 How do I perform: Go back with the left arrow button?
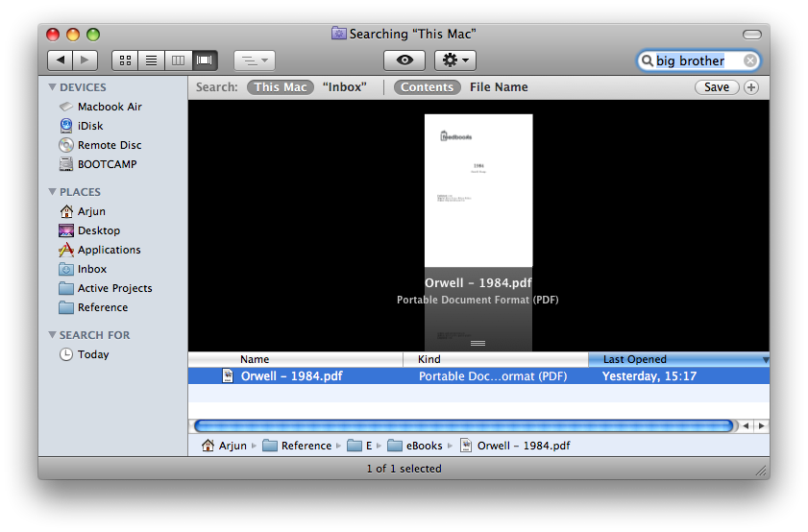point(60,60)
